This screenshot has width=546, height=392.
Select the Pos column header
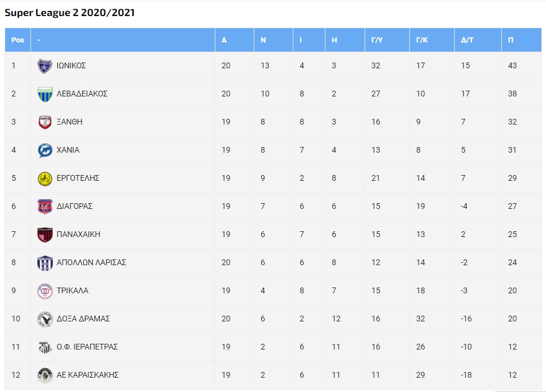click(18, 40)
